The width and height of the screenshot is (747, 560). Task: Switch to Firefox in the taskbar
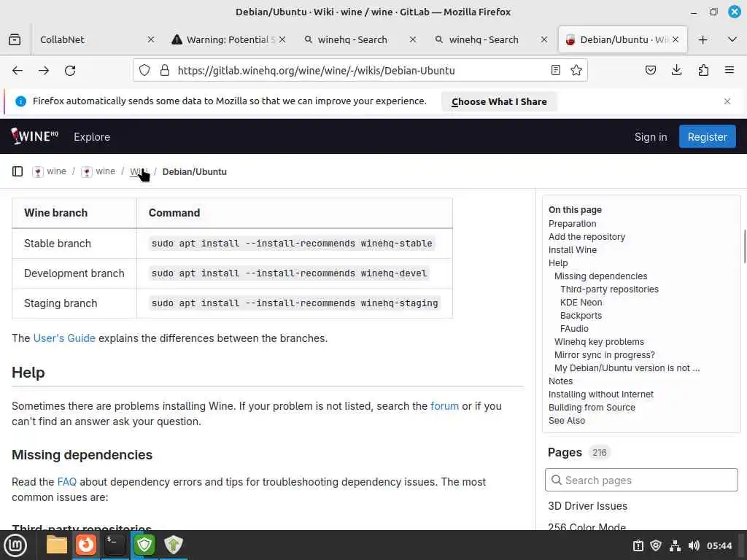pyautogui.click(x=86, y=545)
